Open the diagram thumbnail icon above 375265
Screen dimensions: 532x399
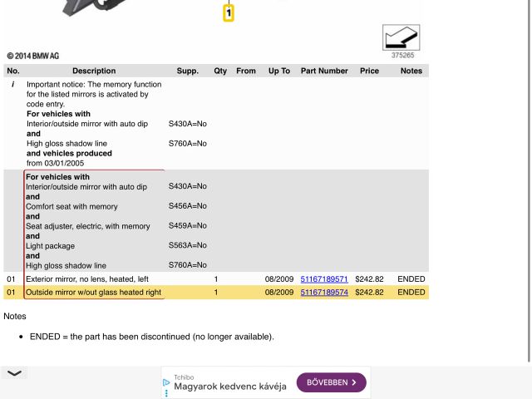401,37
